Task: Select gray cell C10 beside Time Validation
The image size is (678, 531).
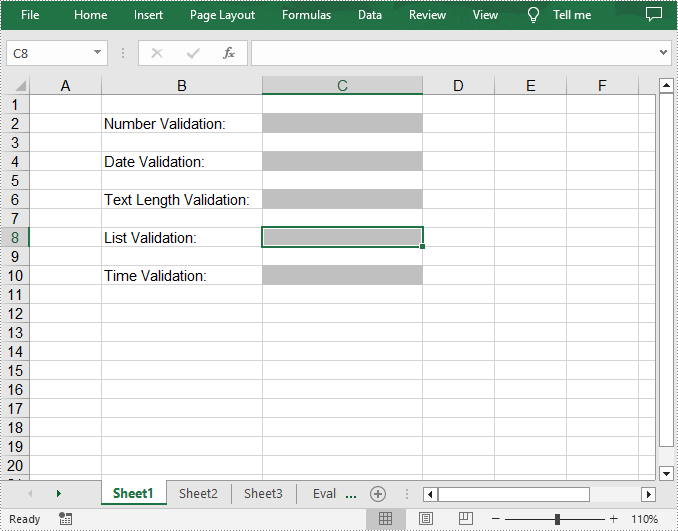Action: 342,275
